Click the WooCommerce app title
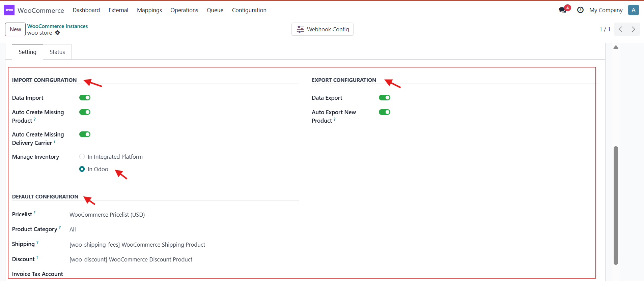Screen dimensions: 644x281 point(41,10)
